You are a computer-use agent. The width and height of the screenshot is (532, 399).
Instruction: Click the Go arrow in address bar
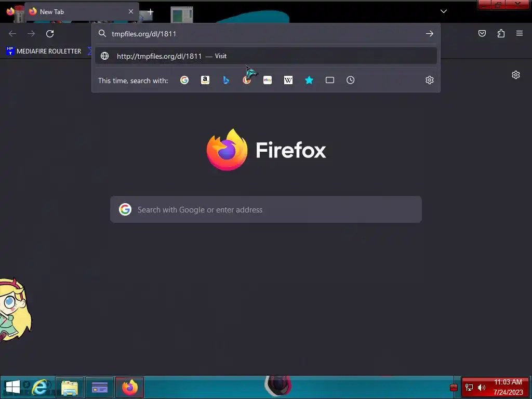click(x=430, y=34)
